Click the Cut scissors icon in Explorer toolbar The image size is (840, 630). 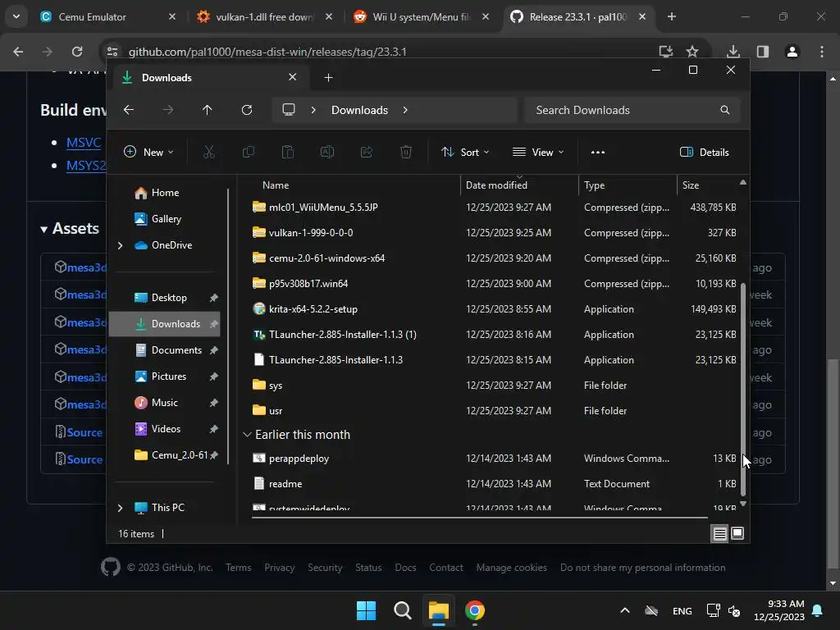point(209,152)
